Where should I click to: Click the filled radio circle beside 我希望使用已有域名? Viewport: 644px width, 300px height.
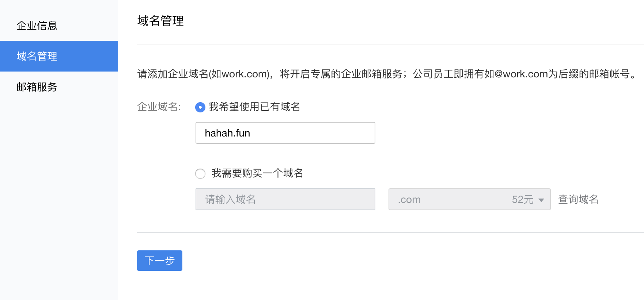pyautogui.click(x=200, y=107)
